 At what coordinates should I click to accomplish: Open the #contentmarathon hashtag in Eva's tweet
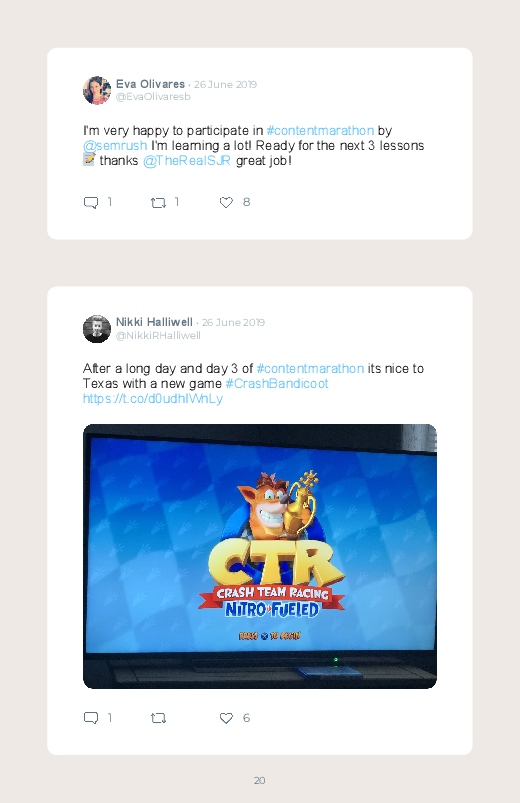tap(320, 131)
